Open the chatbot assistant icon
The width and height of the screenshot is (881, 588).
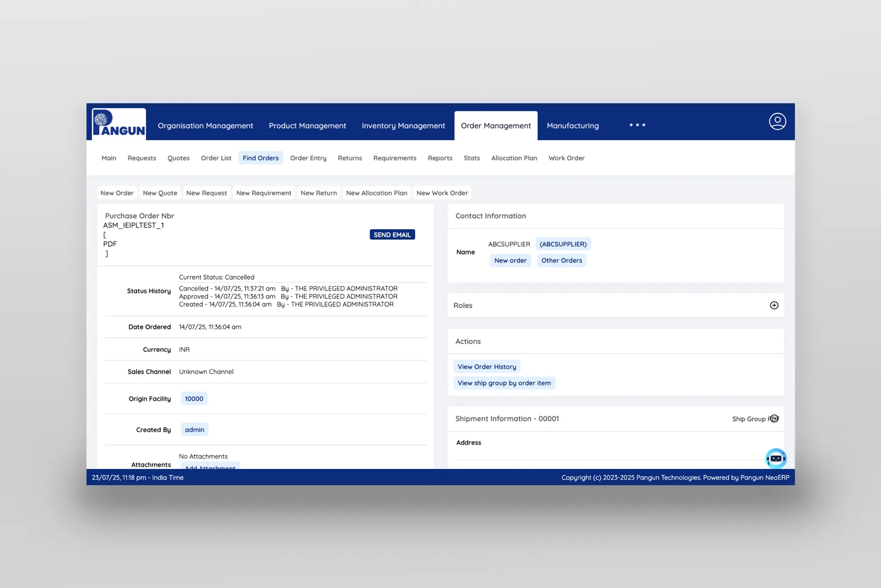pyautogui.click(x=776, y=458)
